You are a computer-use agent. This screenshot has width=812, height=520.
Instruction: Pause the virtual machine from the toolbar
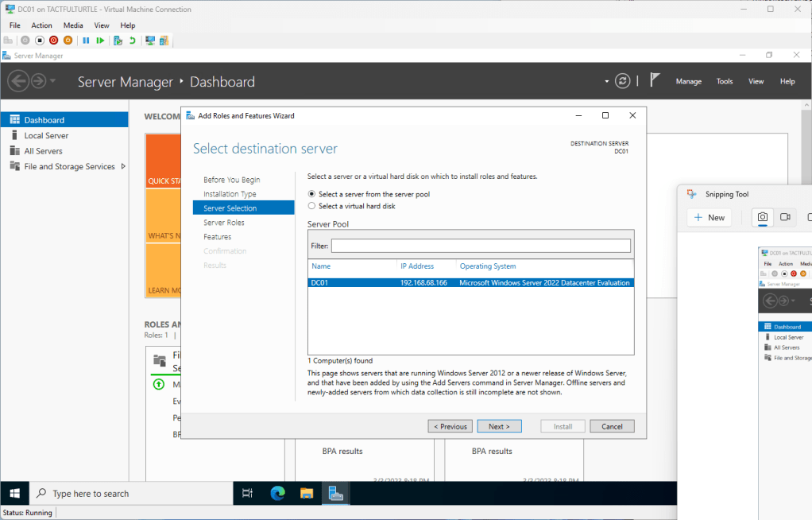tap(86, 41)
